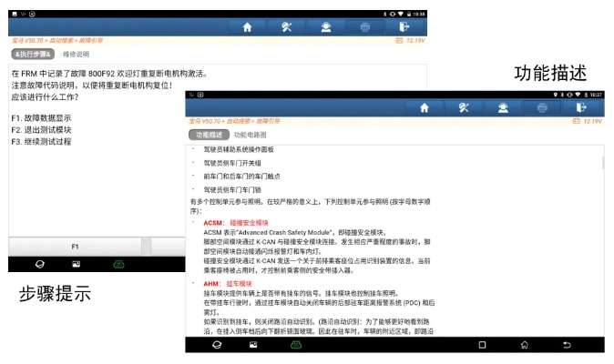
Task: Open wrench tools icon in left window
Action: tap(286, 27)
